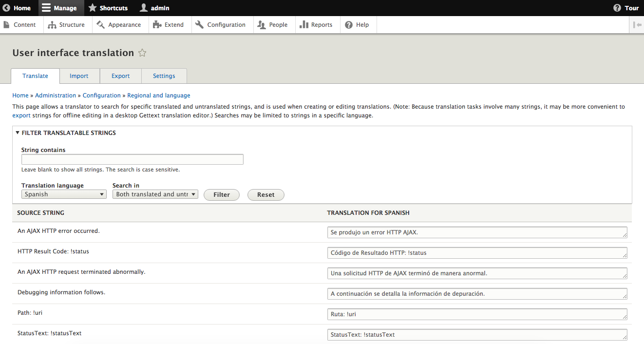Open Structure via its hierarchy icon
644x344 pixels.
click(52, 25)
